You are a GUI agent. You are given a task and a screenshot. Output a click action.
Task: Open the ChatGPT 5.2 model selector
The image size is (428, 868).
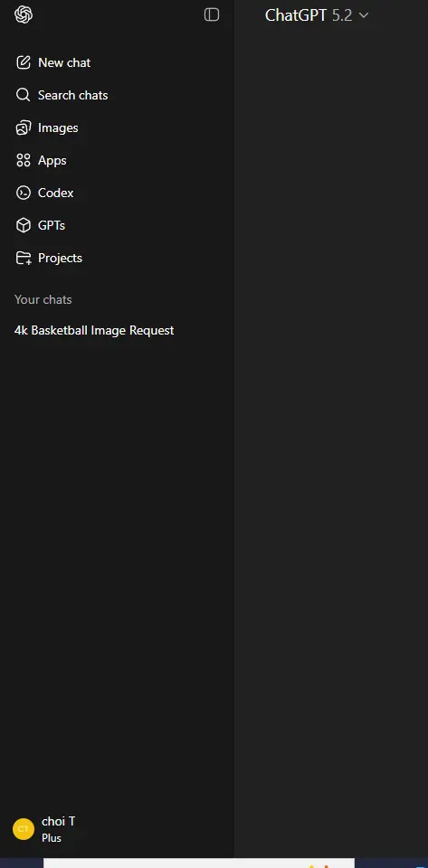[x=317, y=15]
